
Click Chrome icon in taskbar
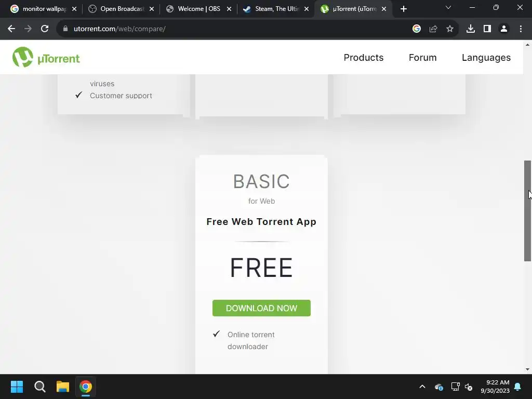(86, 387)
